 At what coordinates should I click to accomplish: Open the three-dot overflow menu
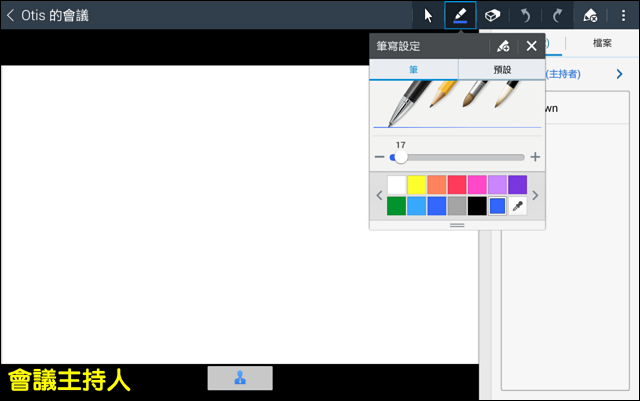point(623,16)
